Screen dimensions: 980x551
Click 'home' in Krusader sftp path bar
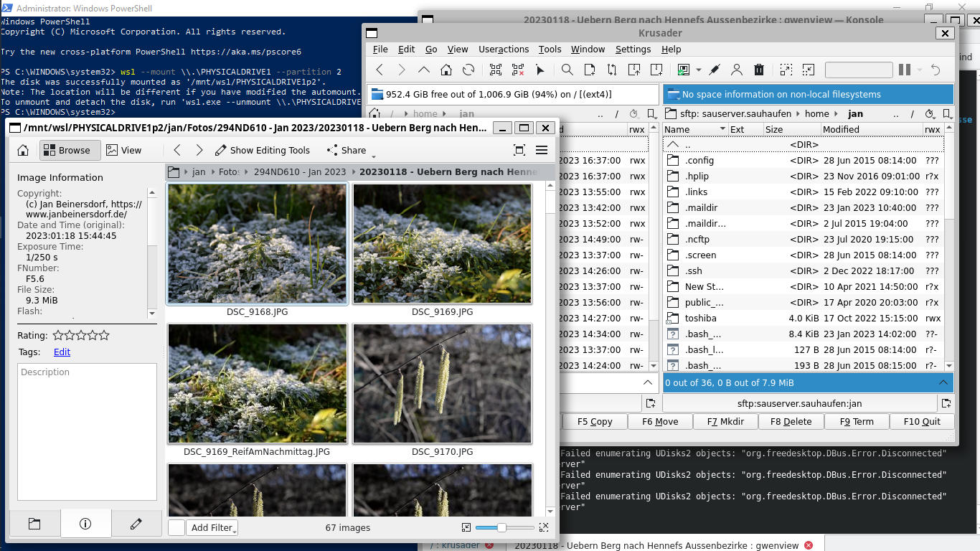click(816, 113)
